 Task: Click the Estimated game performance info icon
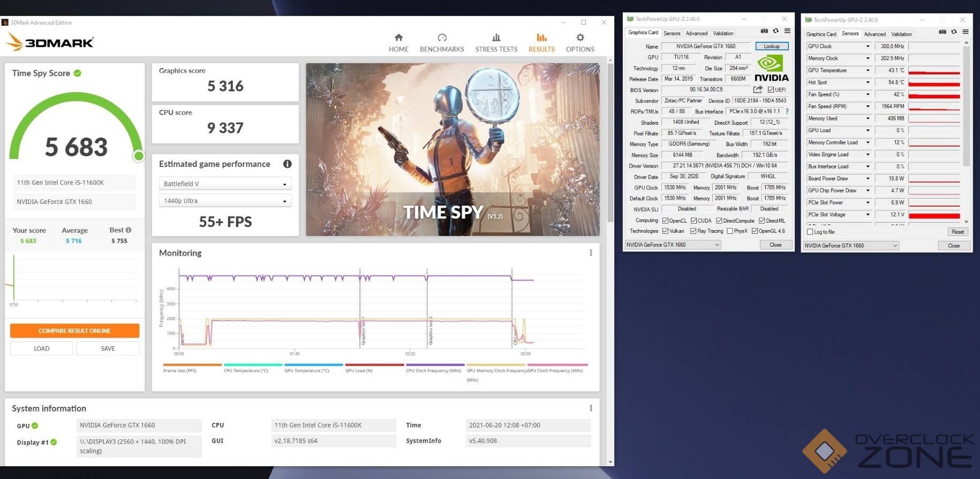(x=288, y=164)
